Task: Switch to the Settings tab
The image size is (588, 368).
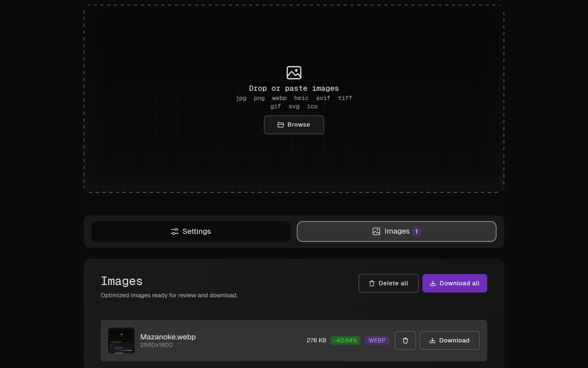Action: pyautogui.click(x=191, y=231)
